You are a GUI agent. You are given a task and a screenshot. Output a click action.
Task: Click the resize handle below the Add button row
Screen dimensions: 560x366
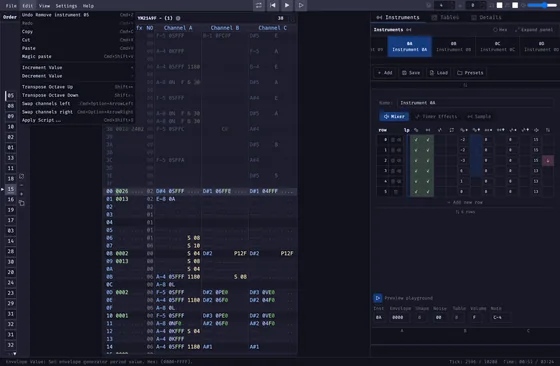(x=465, y=85)
